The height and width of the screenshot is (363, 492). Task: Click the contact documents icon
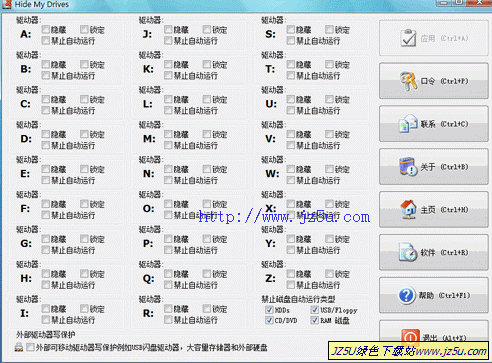pyautogui.click(x=408, y=124)
